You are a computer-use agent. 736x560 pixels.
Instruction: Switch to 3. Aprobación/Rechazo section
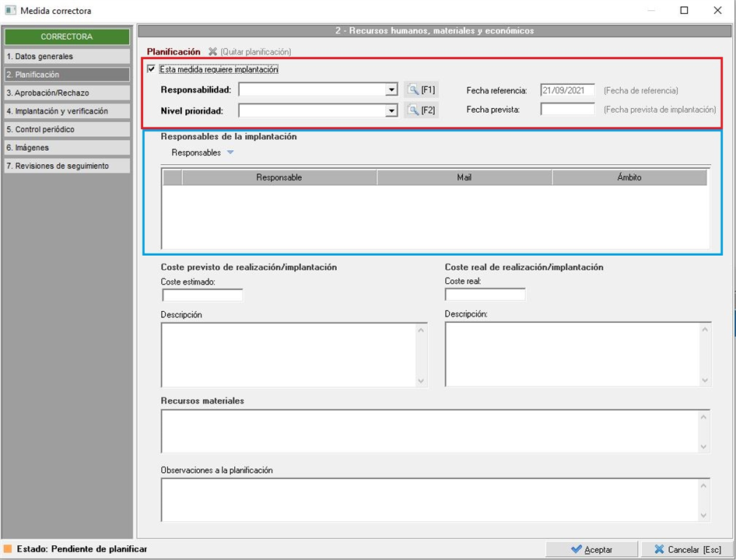[66, 93]
